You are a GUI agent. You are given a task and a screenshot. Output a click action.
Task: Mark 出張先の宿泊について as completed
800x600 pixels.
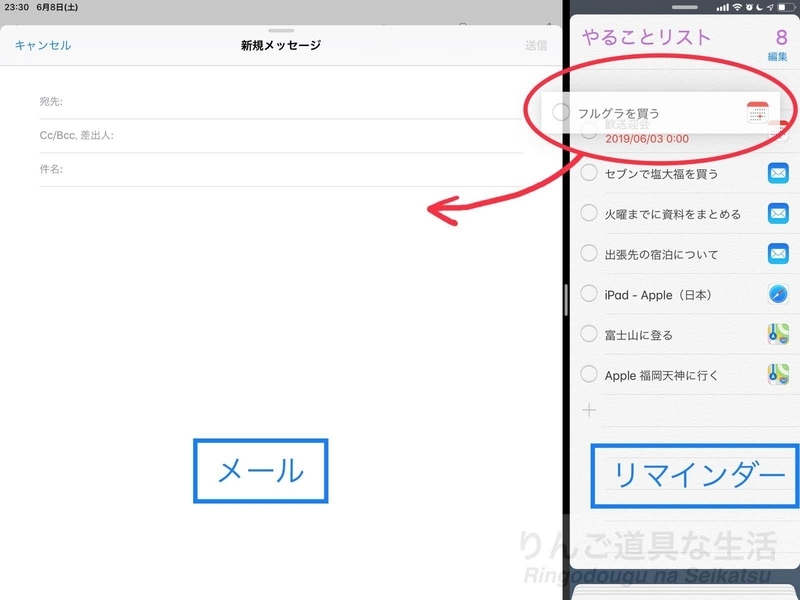589,254
